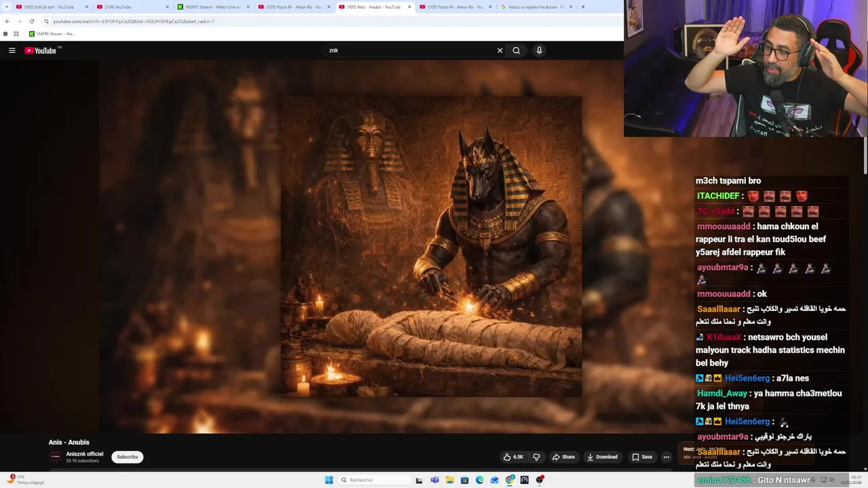Dislike the Anis - Anubis video
868x488 pixels.
click(536, 457)
